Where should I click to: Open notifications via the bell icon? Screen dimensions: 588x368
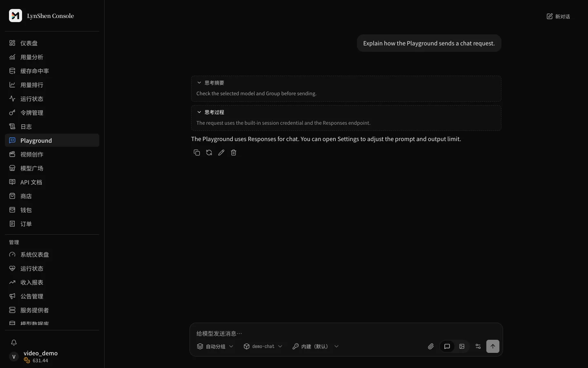click(x=14, y=343)
